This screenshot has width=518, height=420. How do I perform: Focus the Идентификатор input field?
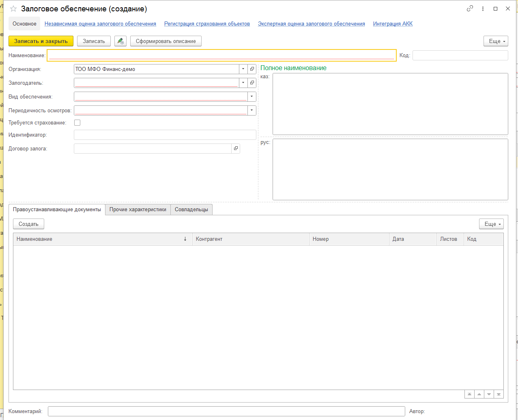pyautogui.click(x=165, y=135)
